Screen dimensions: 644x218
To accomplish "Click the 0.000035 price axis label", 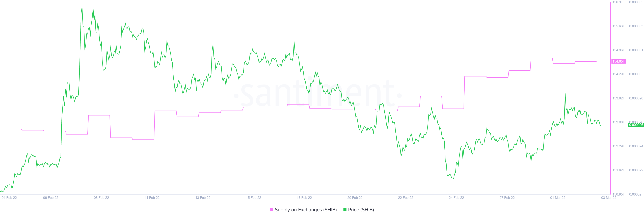I will pos(636,2).
